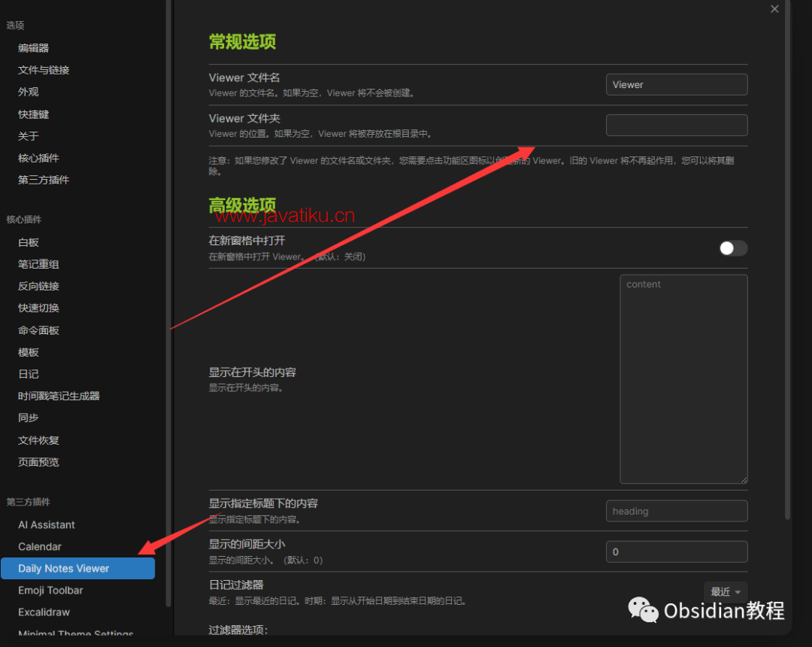
Task: Select 同步 plugin settings
Action: pyautogui.click(x=28, y=418)
